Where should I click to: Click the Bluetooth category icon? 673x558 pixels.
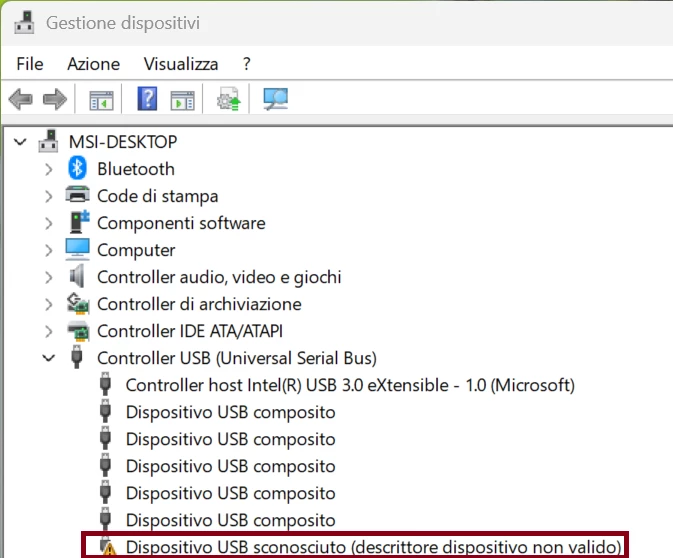click(77, 168)
